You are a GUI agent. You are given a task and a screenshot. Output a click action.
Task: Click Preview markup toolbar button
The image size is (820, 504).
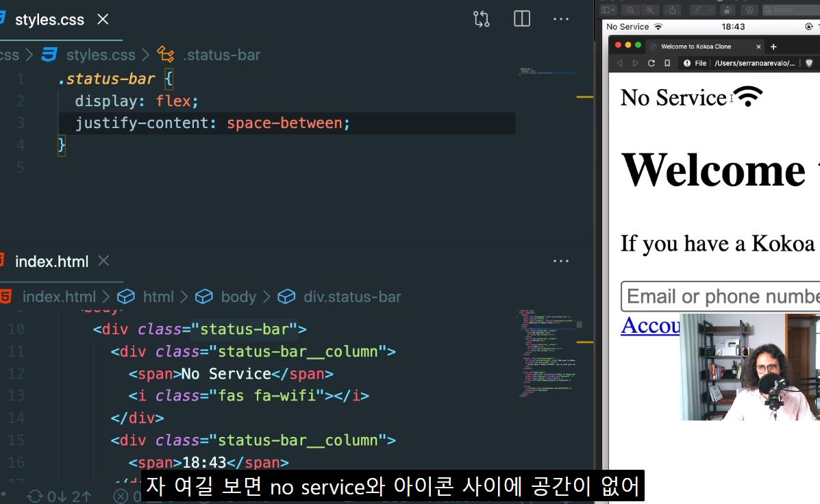click(x=749, y=10)
